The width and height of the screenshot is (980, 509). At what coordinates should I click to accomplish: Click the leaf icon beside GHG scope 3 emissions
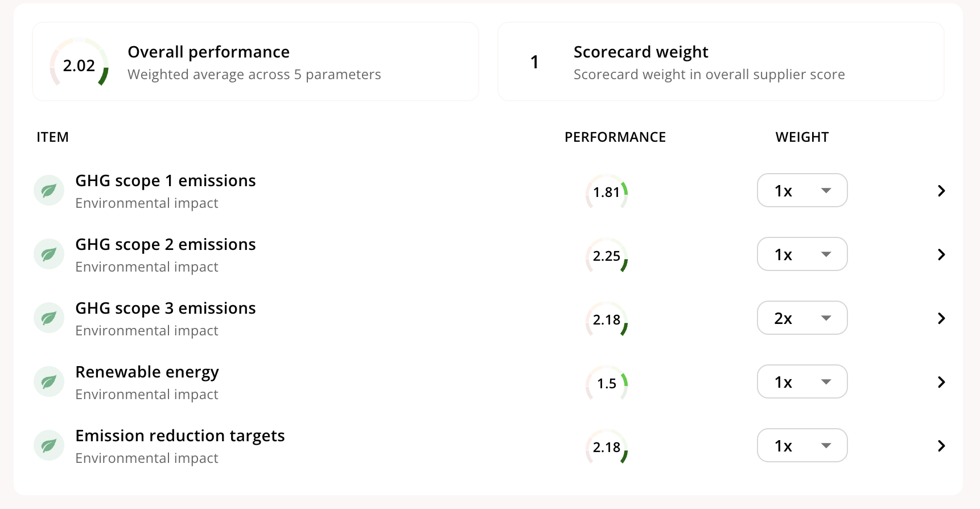click(49, 318)
